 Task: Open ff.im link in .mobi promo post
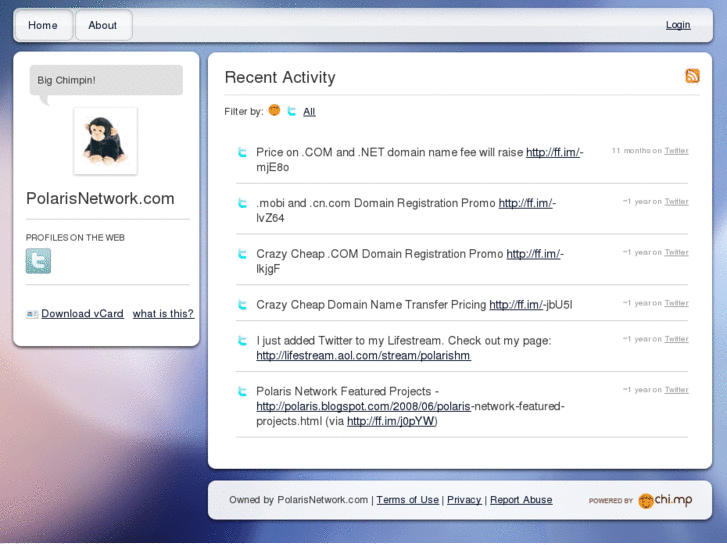click(x=525, y=203)
